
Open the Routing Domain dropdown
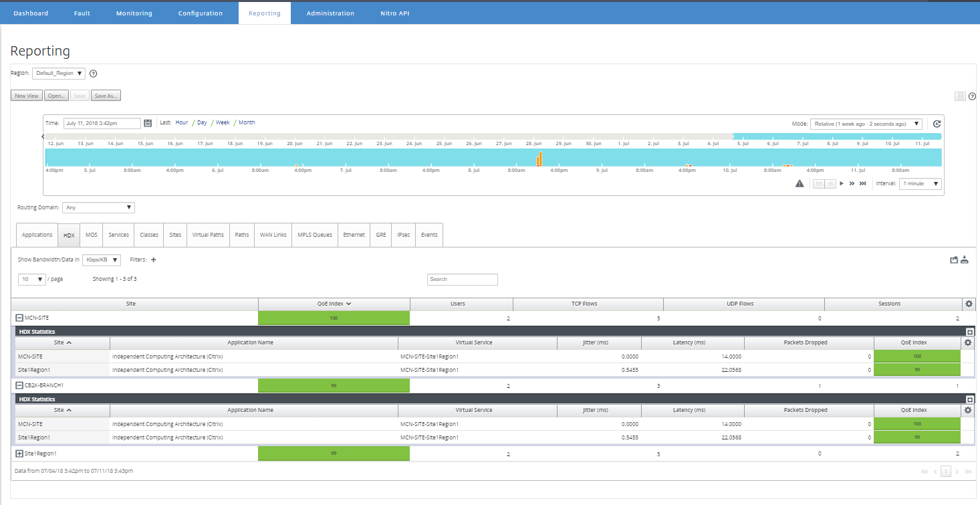pyautogui.click(x=98, y=207)
